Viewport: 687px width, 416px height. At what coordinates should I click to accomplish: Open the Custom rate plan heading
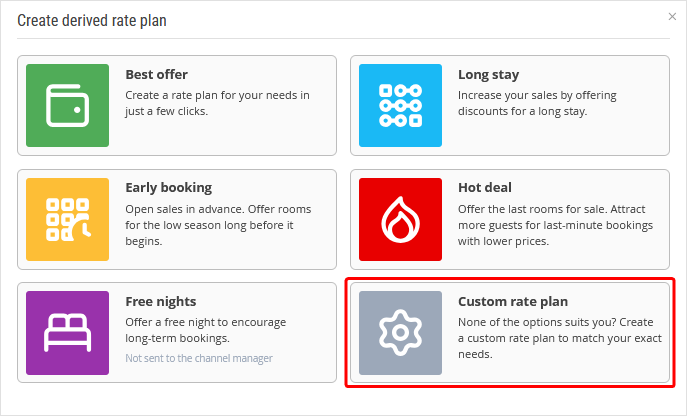pos(512,301)
